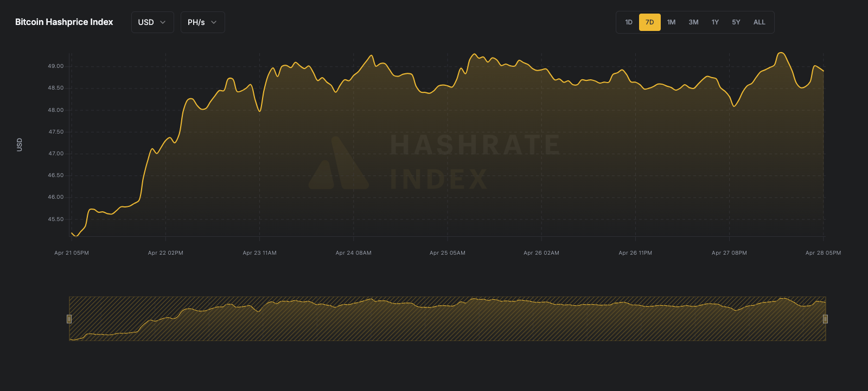Click the Apr 23 11AM axis label

[259, 253]
